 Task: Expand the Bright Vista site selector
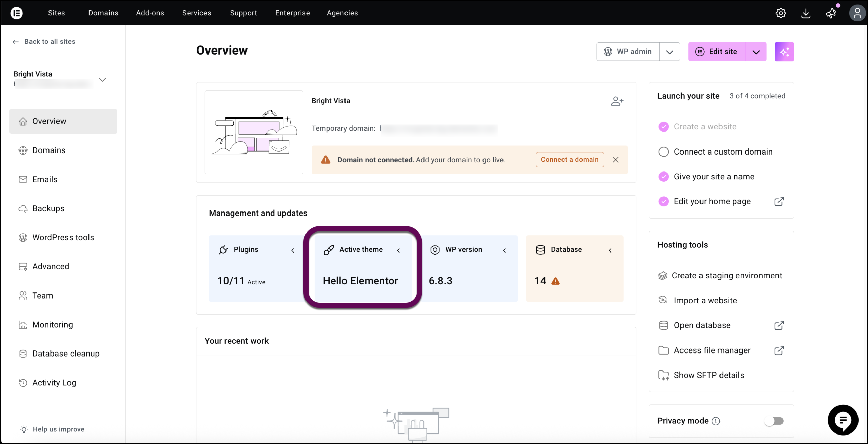tap(102, 80)
